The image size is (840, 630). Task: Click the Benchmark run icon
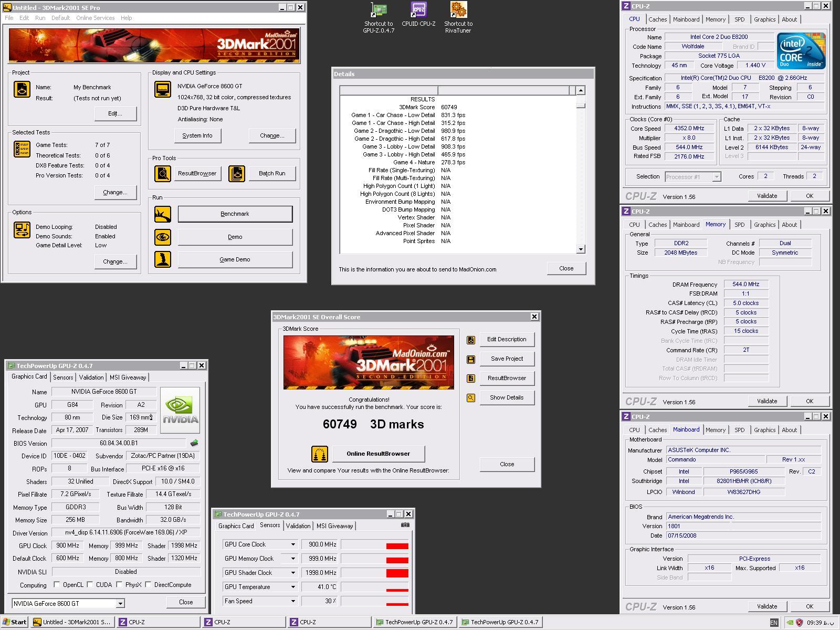163,214
